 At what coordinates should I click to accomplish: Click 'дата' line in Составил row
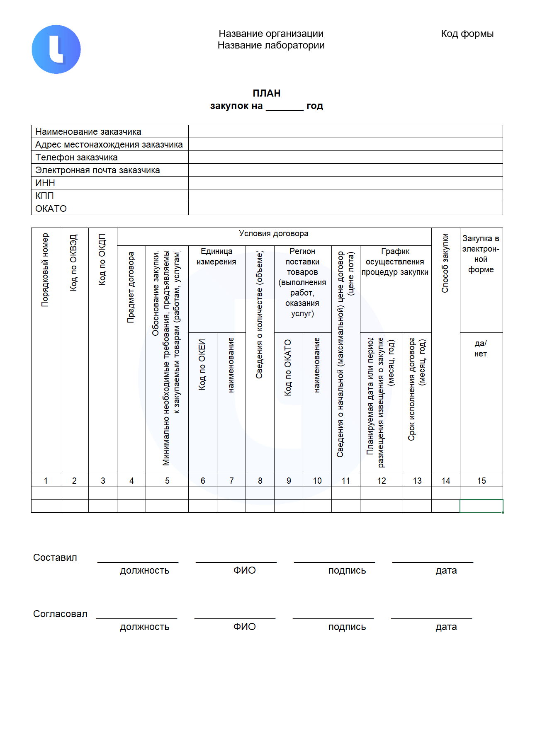433,562
